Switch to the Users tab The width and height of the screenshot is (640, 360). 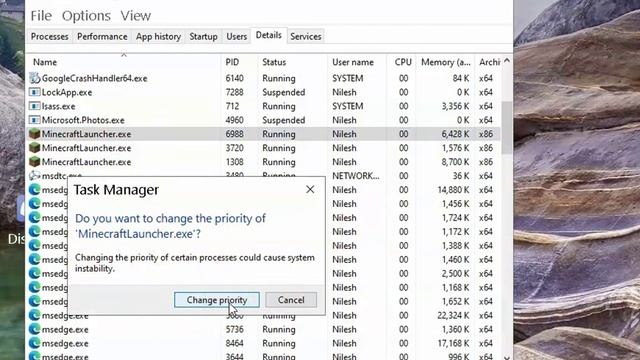[236, 36]
